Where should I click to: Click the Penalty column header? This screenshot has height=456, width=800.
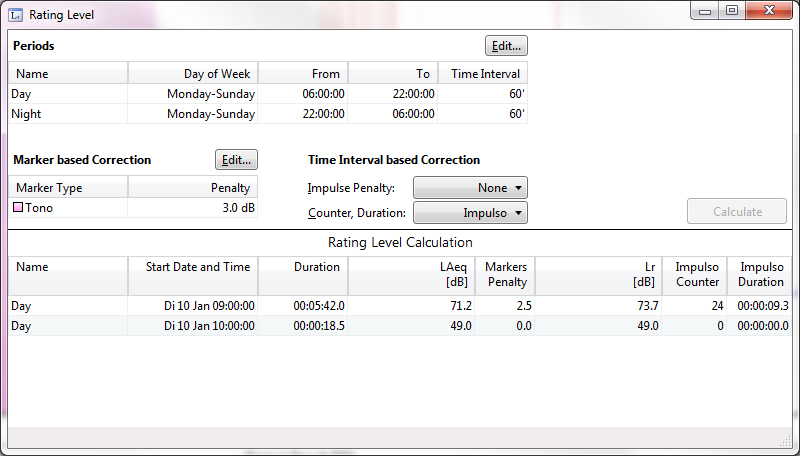(193, 188)
